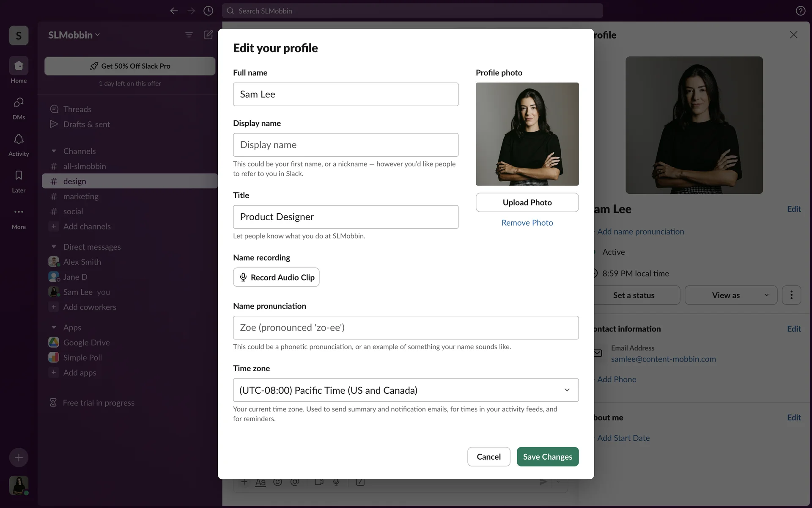Click the back navigation arrow
Viewport: 812px width, 508px height.
coord(174,11)
